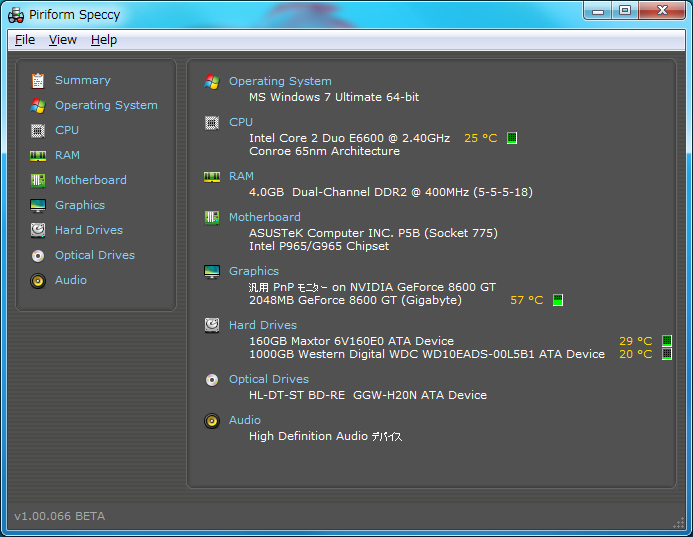Screen dimensions: 693x537
Task: Click the '20 °C' drive temperature value
Action: coord(636,354)
